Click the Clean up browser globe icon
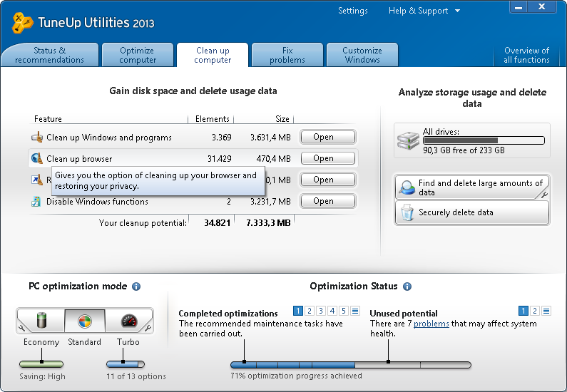This screenshot has width=567, height=392. tap(37, 158)
